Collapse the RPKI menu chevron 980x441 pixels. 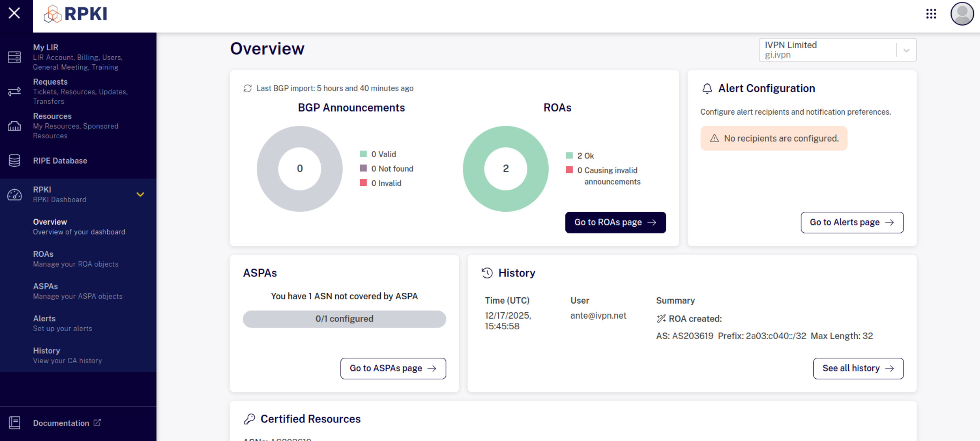click(140, 195)
